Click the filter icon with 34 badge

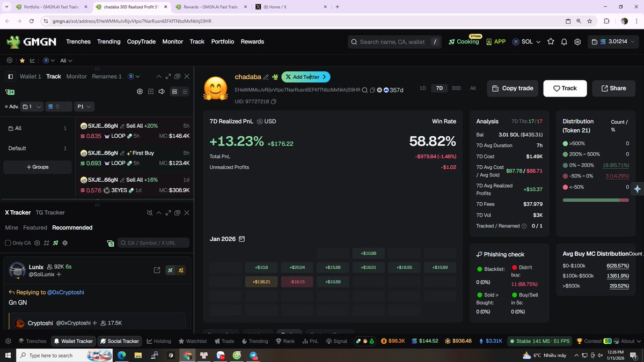(10, 92)
